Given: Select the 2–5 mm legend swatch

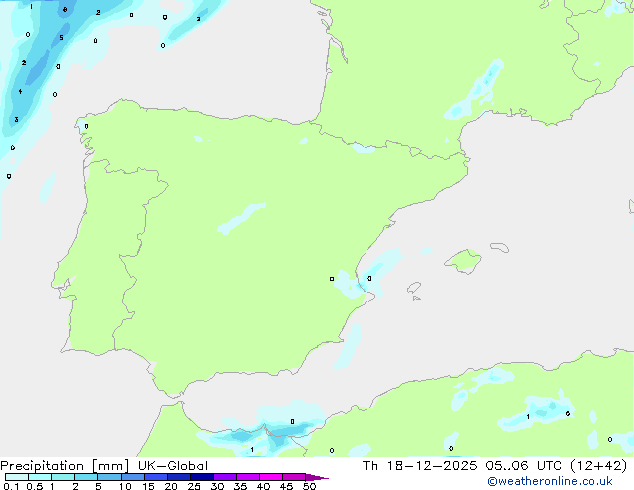Looking at the screenshot, I should (x=86, y=477).
